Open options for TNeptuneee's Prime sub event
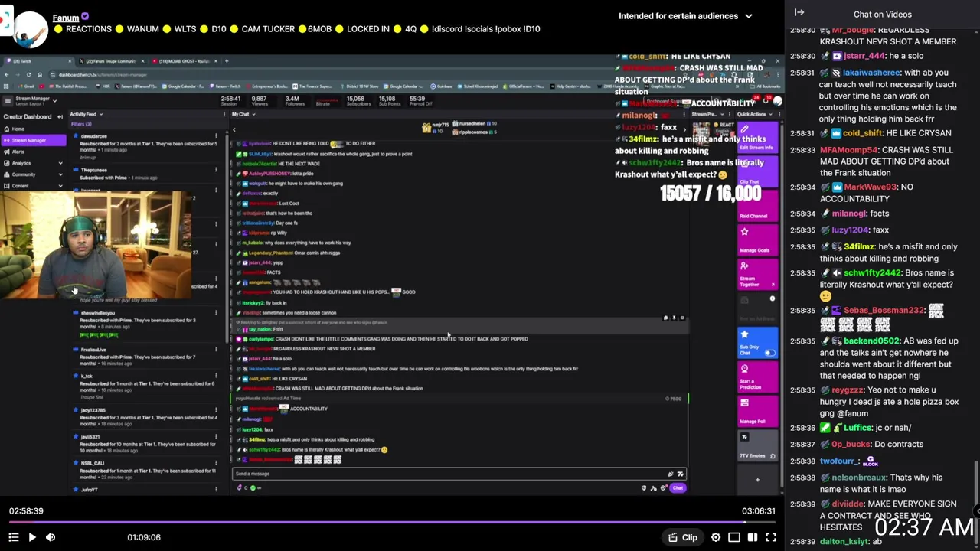 pyautogui.click(x=216, y=171)
